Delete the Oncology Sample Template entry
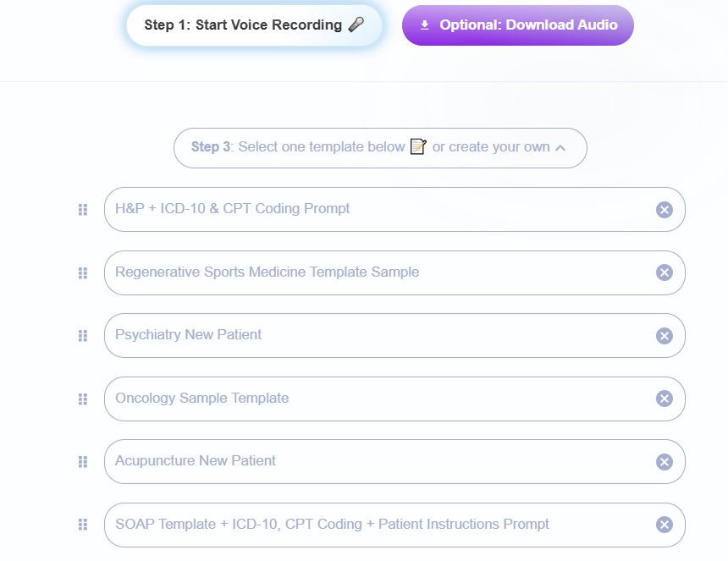 665,399
